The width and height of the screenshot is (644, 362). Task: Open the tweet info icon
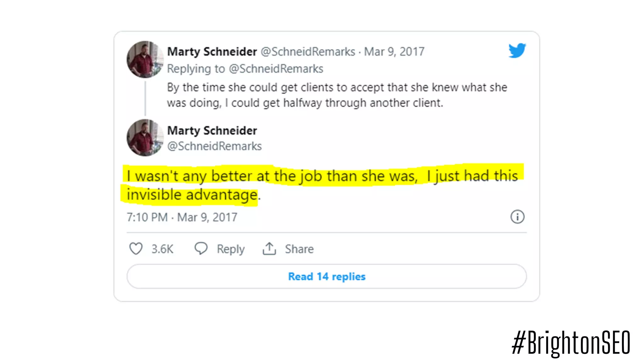[517, 217]
